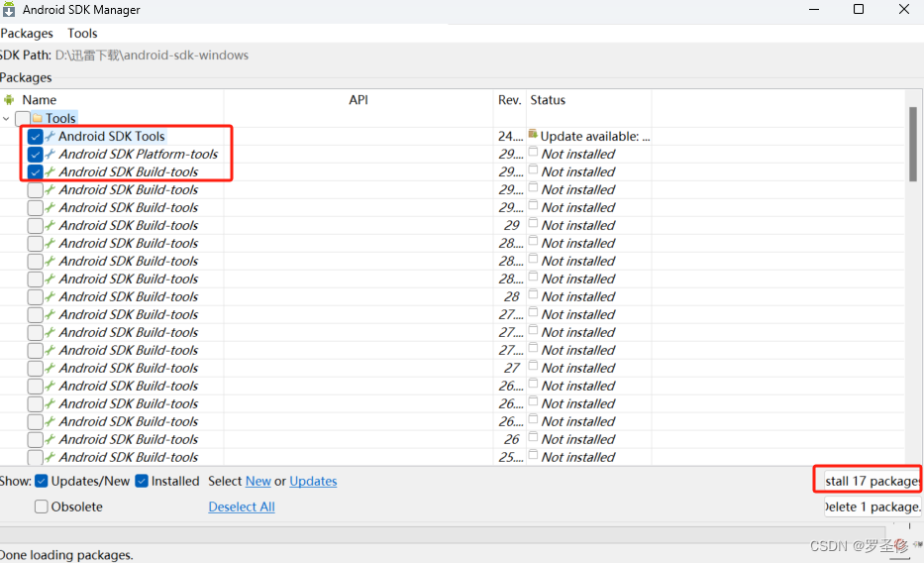Select New packages via the New link
Screen dimensions: 924x563
[258, 482]
